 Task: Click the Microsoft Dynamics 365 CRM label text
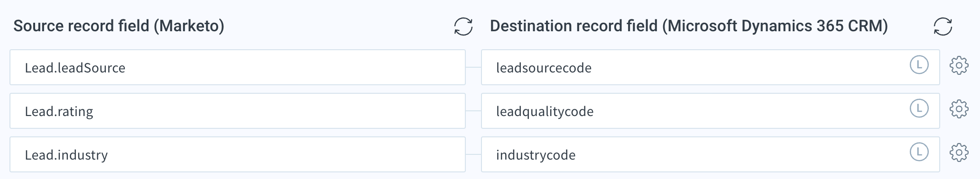click(775, 26)
